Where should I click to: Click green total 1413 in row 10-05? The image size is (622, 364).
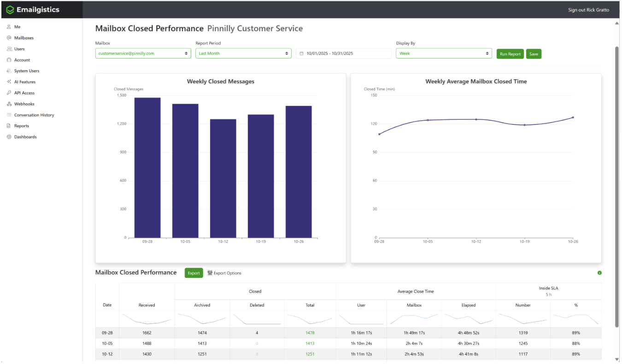tap(310, 344)
